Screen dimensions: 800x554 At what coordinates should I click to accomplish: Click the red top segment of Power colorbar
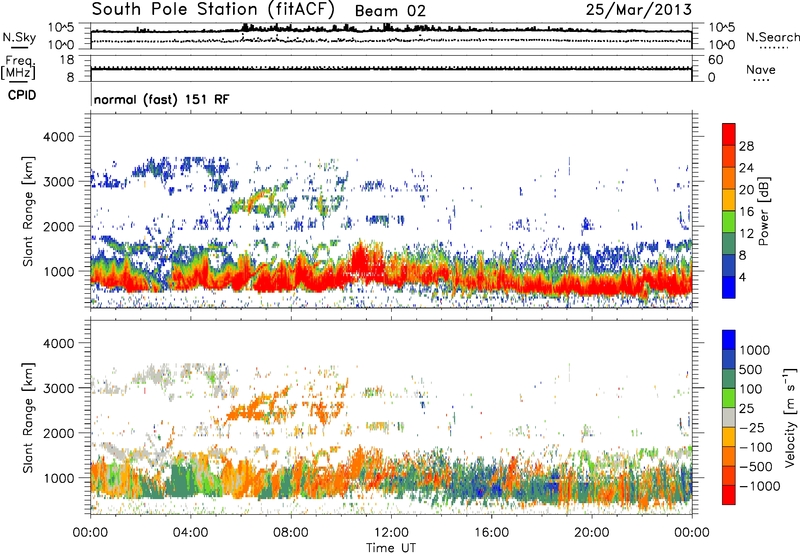729,135
